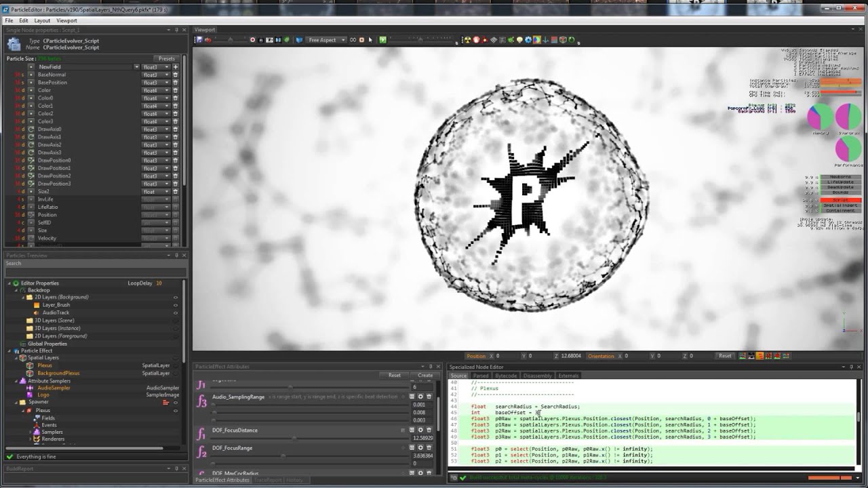This screenshot has width=868, height=488.
Task: Click the mouse cursor icon in viewport toolbar
Action: click(370, 40)
